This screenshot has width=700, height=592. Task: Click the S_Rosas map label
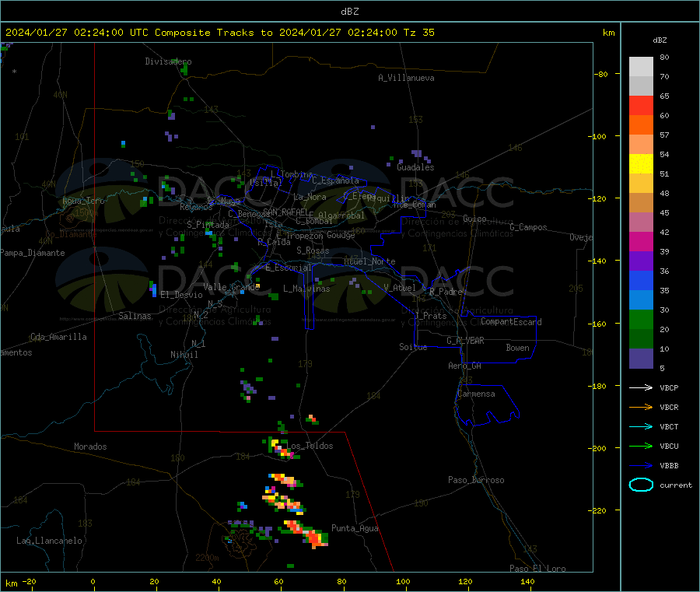(313, 250)
